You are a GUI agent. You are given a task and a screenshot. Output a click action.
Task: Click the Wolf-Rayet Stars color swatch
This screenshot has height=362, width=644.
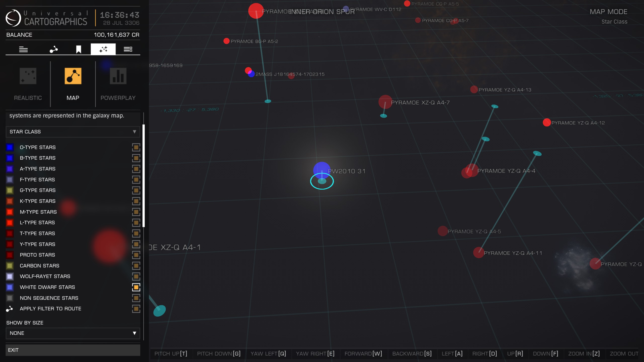click(x=10, y=277)
